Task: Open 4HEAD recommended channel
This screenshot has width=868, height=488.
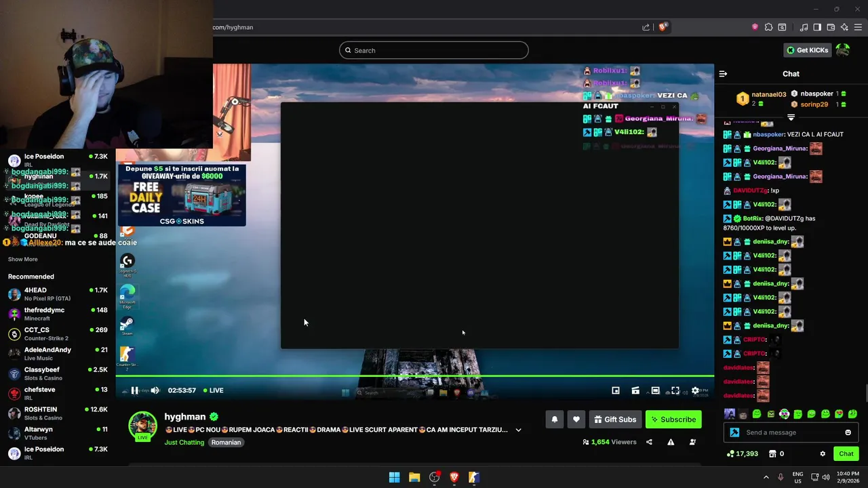Action: coord(58,294)
